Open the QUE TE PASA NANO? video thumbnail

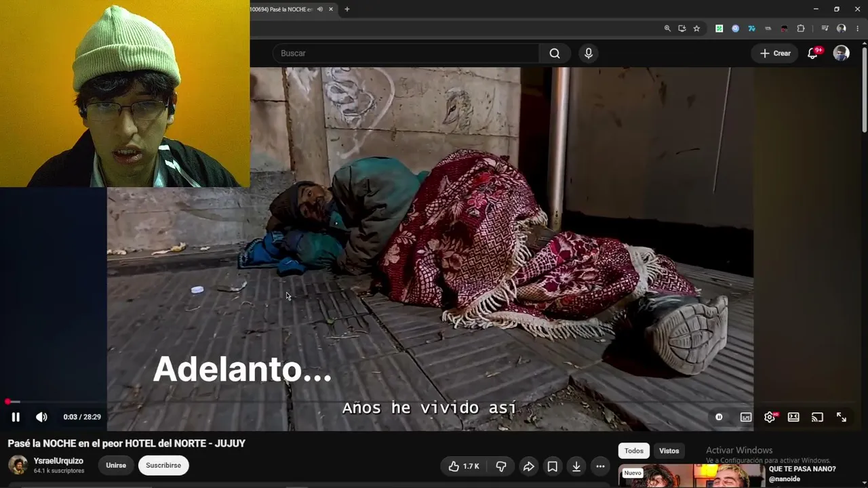pos(691,476)
